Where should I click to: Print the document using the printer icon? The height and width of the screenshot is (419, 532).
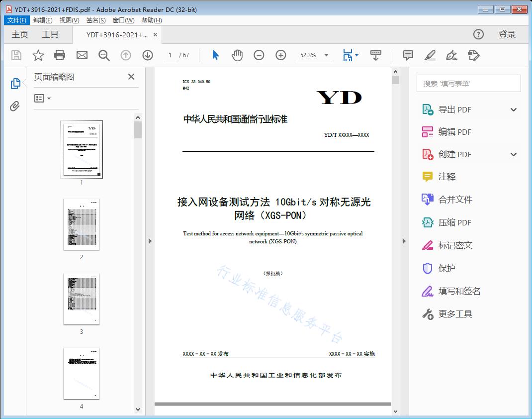click(x=60, y=55)
